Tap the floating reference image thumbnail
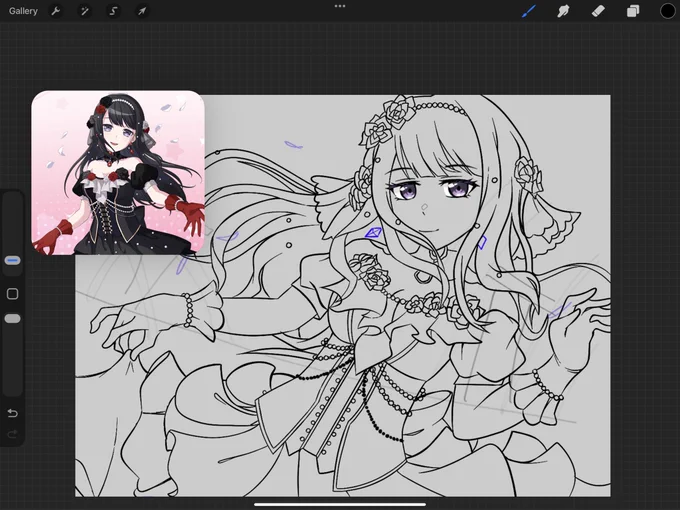 pos(118,173)
